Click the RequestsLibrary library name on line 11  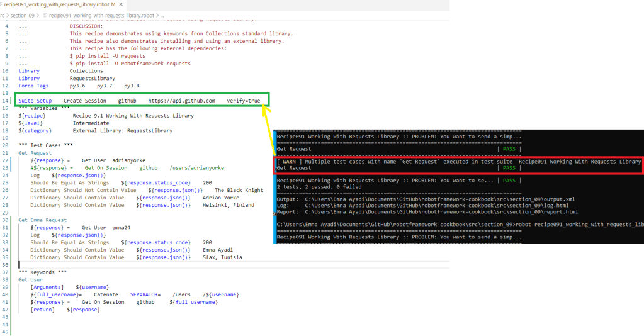coord(93,79)
